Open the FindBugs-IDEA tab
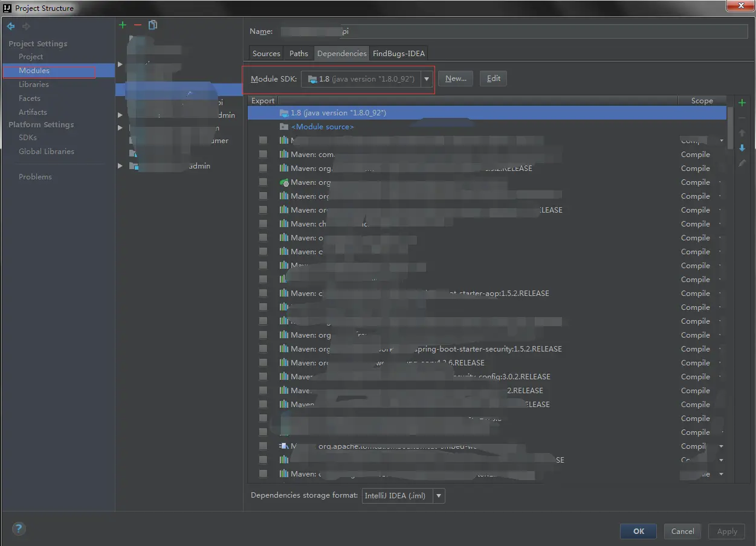The height and width of the screenshot is (546, 756). (x=399, y=53)
